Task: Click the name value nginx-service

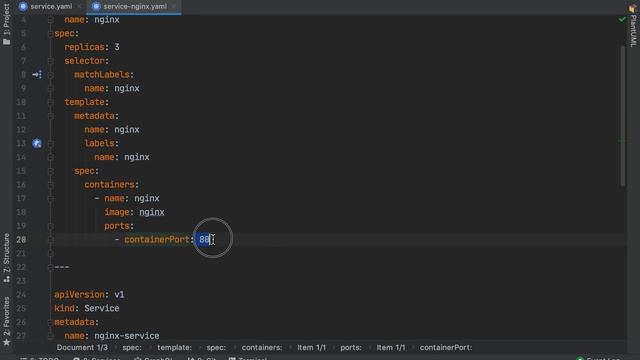Action: point(127,336)
